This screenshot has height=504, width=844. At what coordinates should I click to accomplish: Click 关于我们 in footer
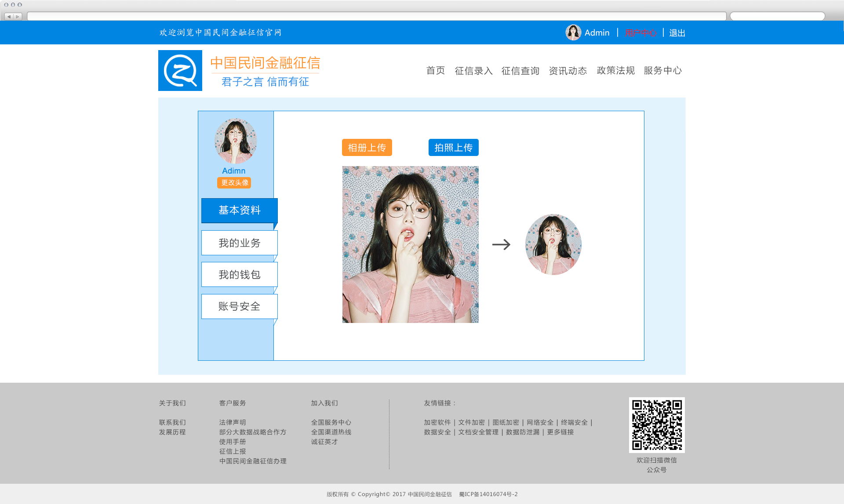point(172,403)
